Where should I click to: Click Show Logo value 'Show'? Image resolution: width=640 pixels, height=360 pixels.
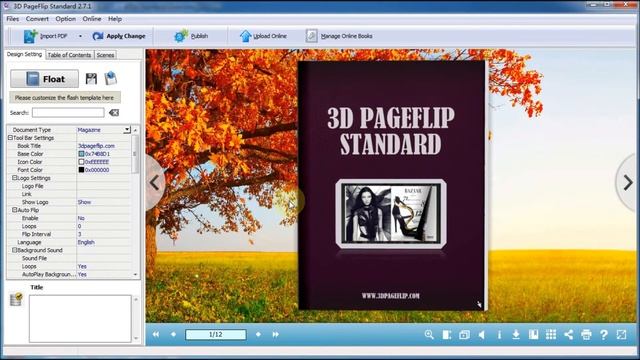(x=84, y=202)
